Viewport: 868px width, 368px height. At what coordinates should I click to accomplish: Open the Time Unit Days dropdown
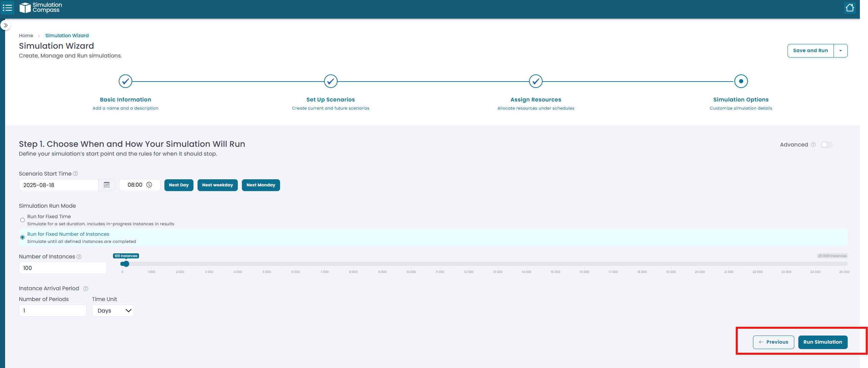tap(113, 310)
